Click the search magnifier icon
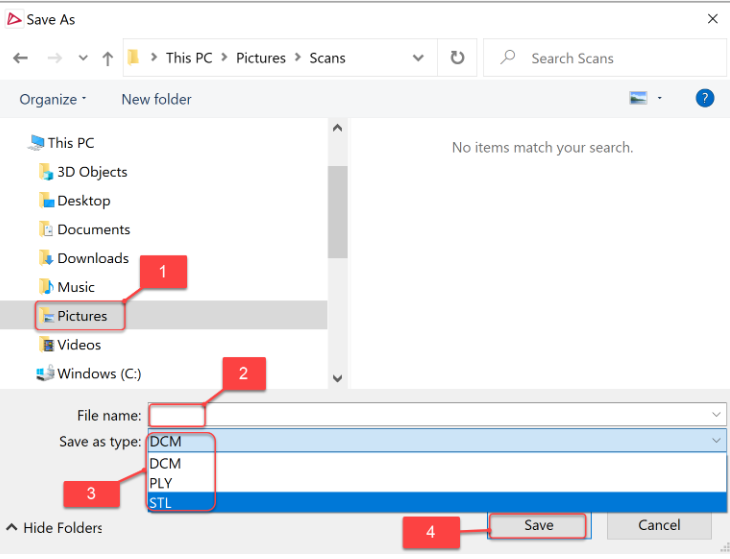The width and height of the screenshot is (730, 559). pos(507,57)
